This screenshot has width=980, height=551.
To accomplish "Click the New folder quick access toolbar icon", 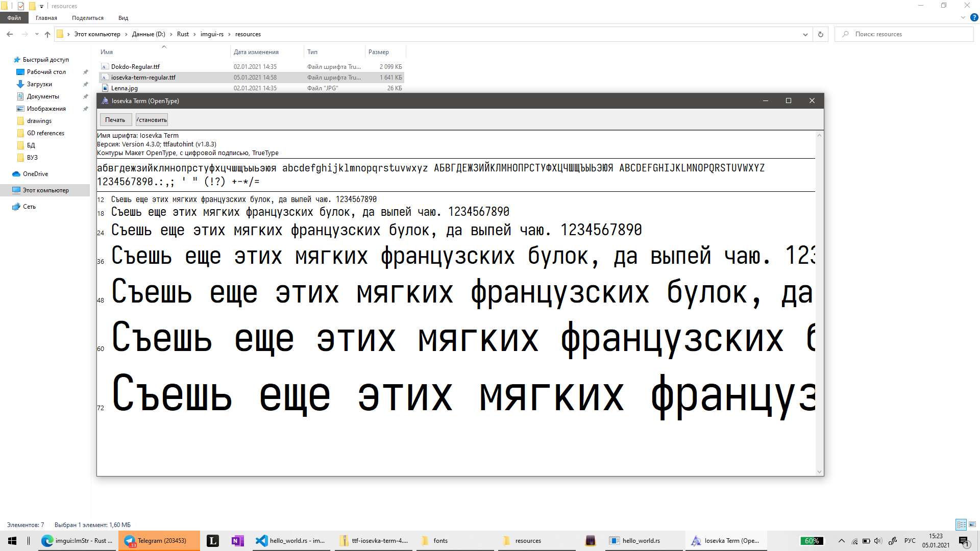I will [x=32, y=6].
